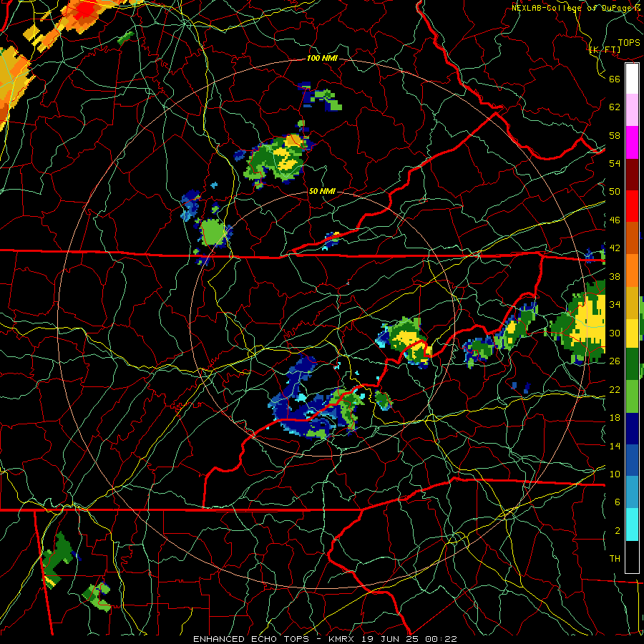Image resolution: width=644 pixels, height=644 pixels.
Task: Select the burnt orange legend swatch
Action: coord(632,238)
